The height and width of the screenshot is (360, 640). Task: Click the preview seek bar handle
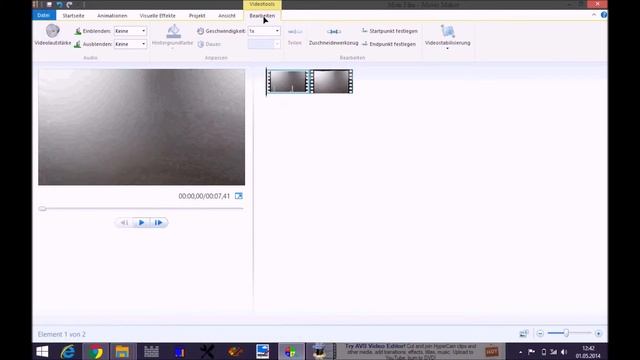click(42, 209)
